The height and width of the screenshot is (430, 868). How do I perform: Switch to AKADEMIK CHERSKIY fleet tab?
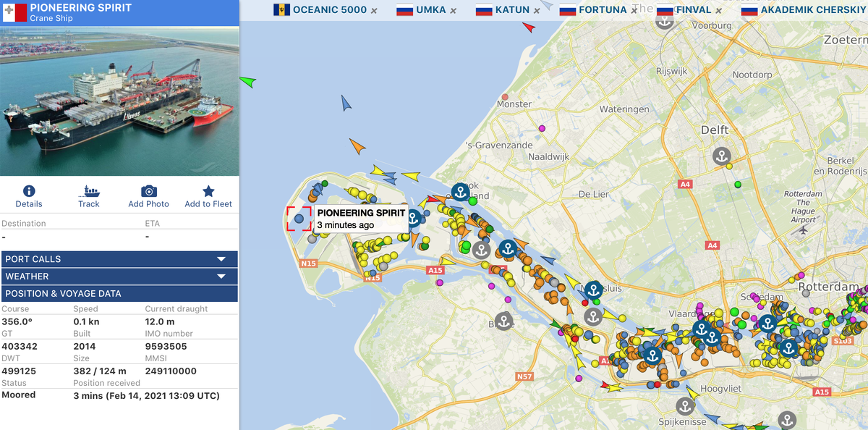click(804, 10)
